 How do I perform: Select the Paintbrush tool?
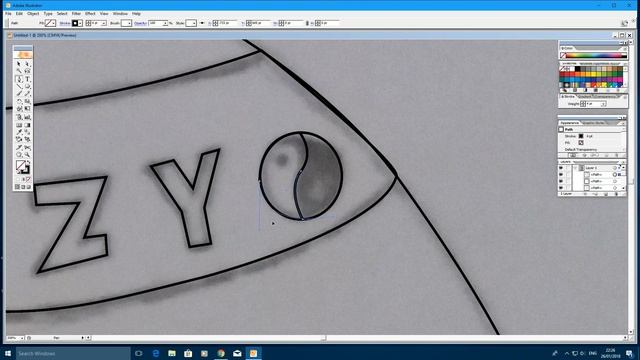19,94
